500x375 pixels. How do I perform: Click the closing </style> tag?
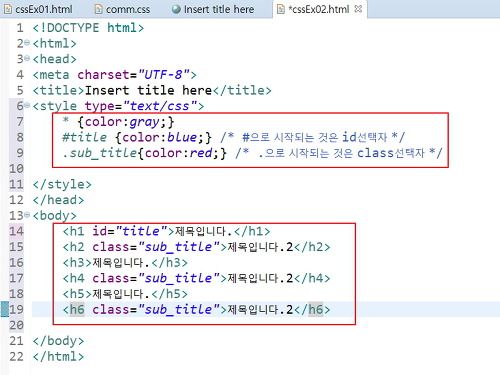coord(62,184)
